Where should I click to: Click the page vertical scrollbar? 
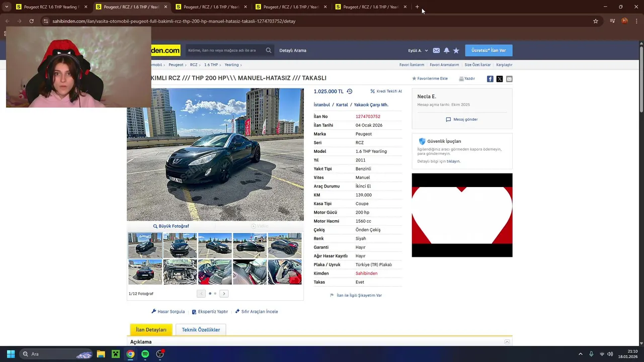(x=641, y=79)
